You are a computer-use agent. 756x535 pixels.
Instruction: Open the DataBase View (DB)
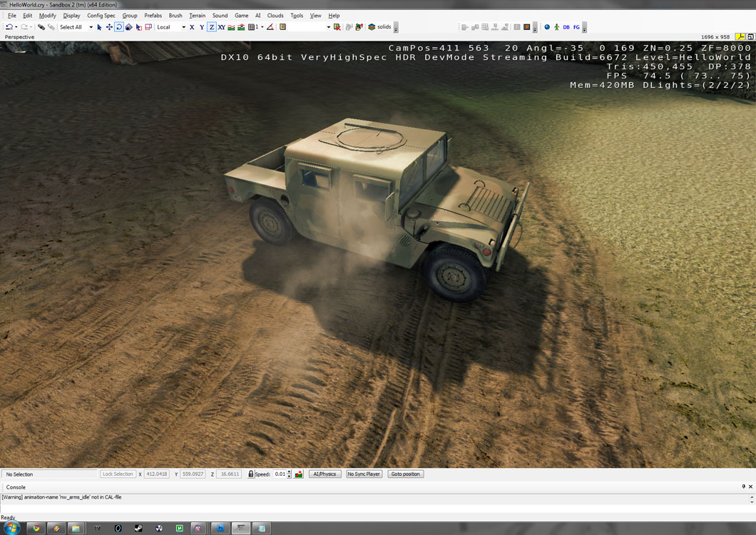click(x=566, y=27)
